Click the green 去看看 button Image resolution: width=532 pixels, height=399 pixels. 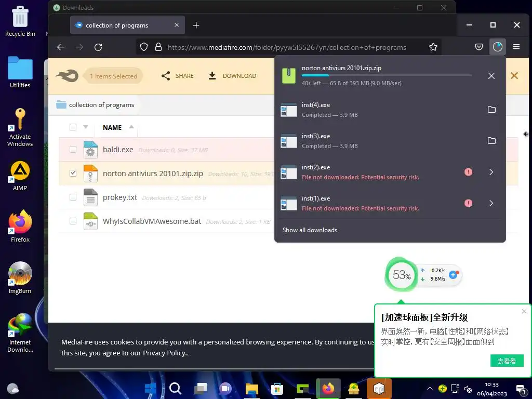[x=507, y=361]
